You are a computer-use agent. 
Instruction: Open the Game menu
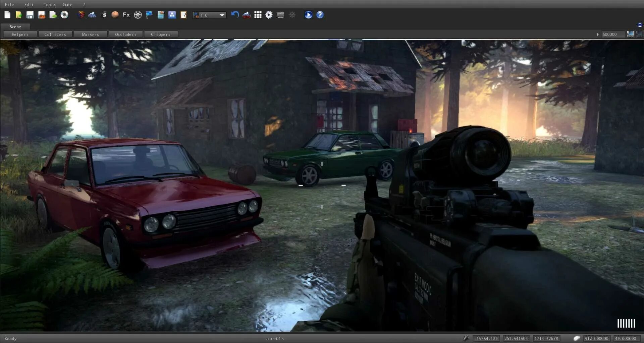67,4
